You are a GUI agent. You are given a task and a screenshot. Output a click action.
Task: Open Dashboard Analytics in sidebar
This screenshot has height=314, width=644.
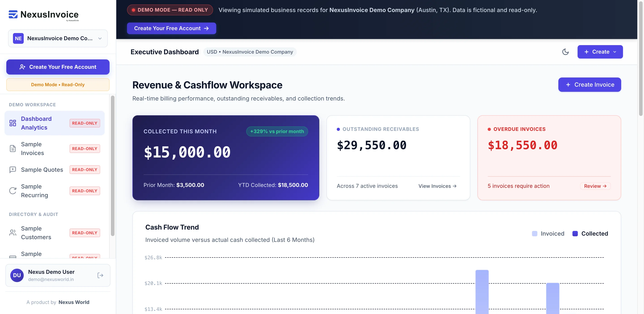point(55,123)
